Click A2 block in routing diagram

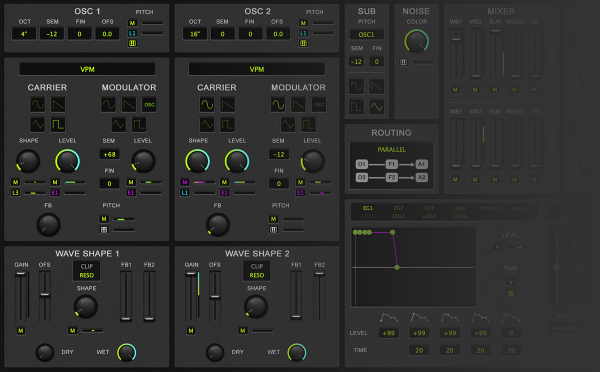[421, 177]
